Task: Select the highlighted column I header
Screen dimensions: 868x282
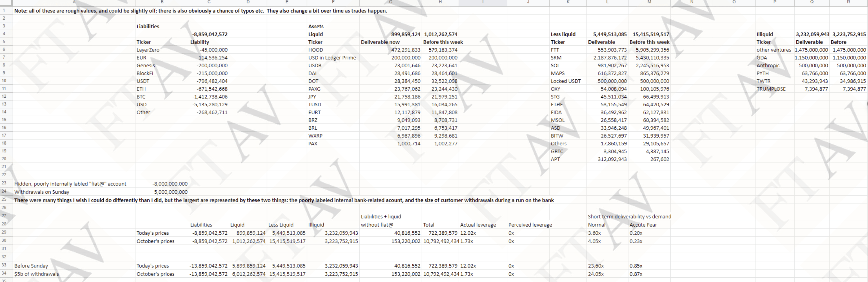Action: pos(483,2)
